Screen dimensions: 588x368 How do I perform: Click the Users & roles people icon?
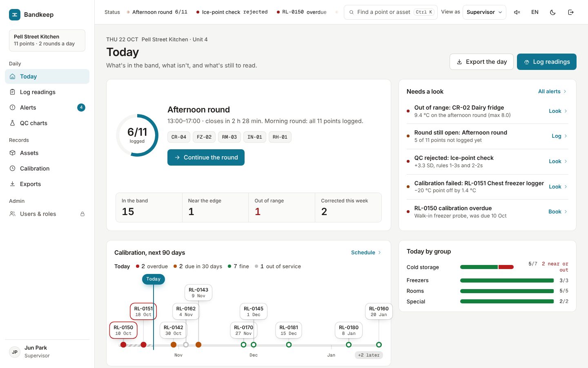13,214
